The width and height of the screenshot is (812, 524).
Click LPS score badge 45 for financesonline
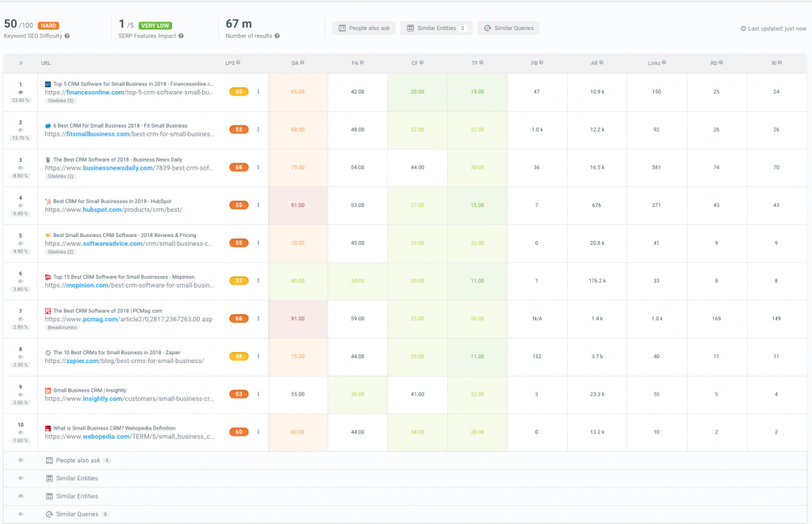239,92
